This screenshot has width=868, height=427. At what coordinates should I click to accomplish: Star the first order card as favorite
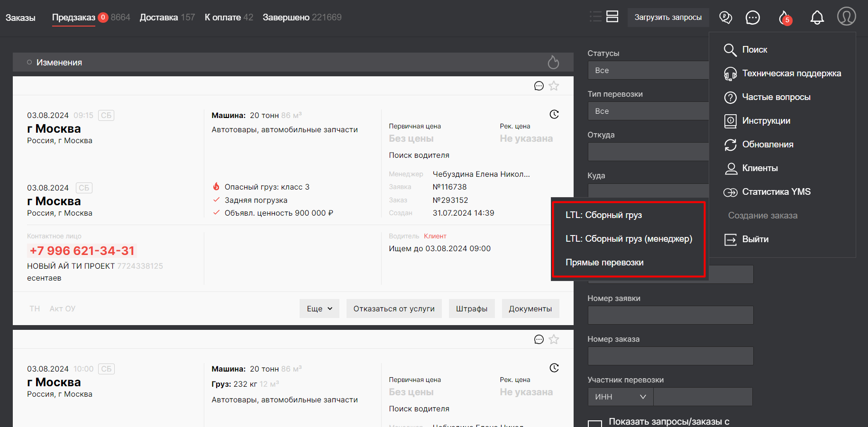pos(554,86)
